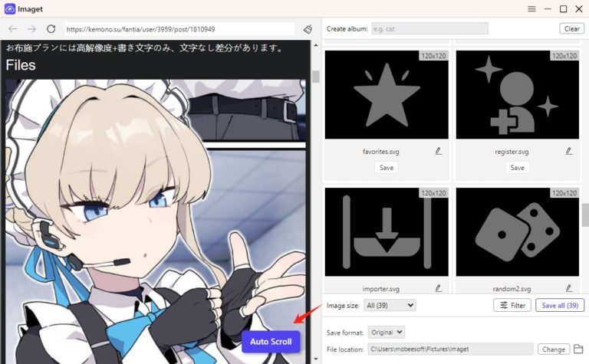Image resolution: width=589 pixels, height=364 pixels.
Task: Open the hamburger menu in title bar
Action: [531, 9]
